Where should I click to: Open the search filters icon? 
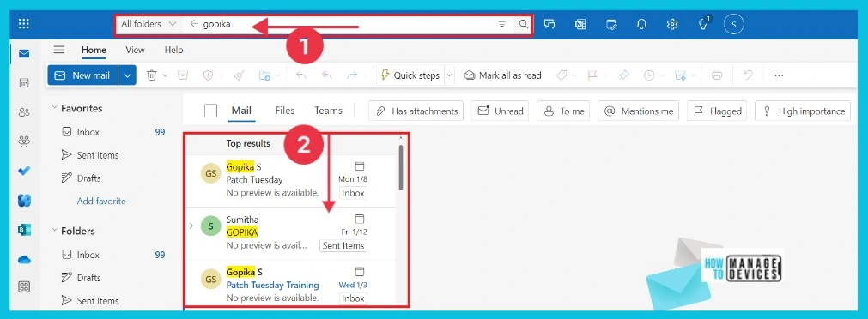502,24
